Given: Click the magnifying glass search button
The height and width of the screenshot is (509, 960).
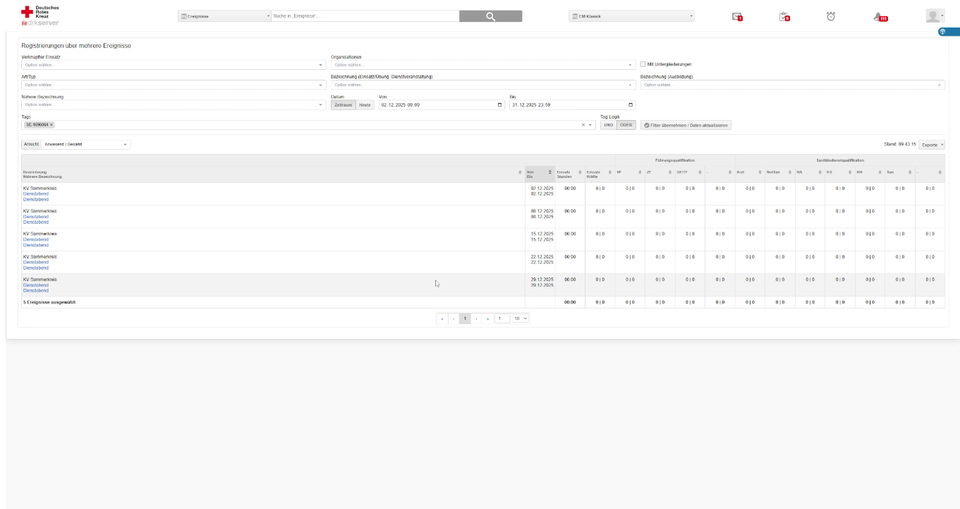Looking at the screenshot, I should (490, 16).
